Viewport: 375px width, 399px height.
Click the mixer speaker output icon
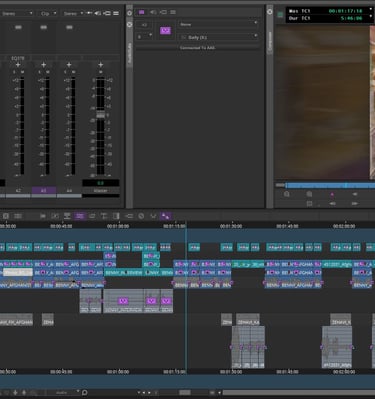98,13
